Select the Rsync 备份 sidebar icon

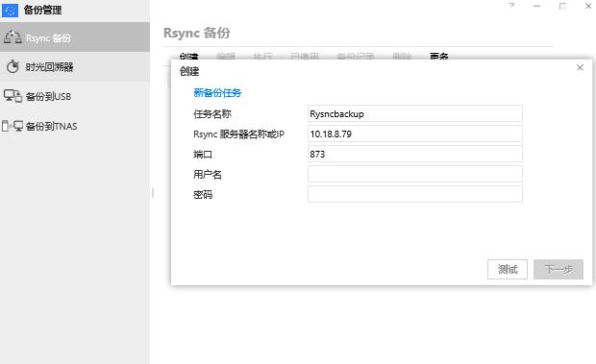click(x=12, y=37)
